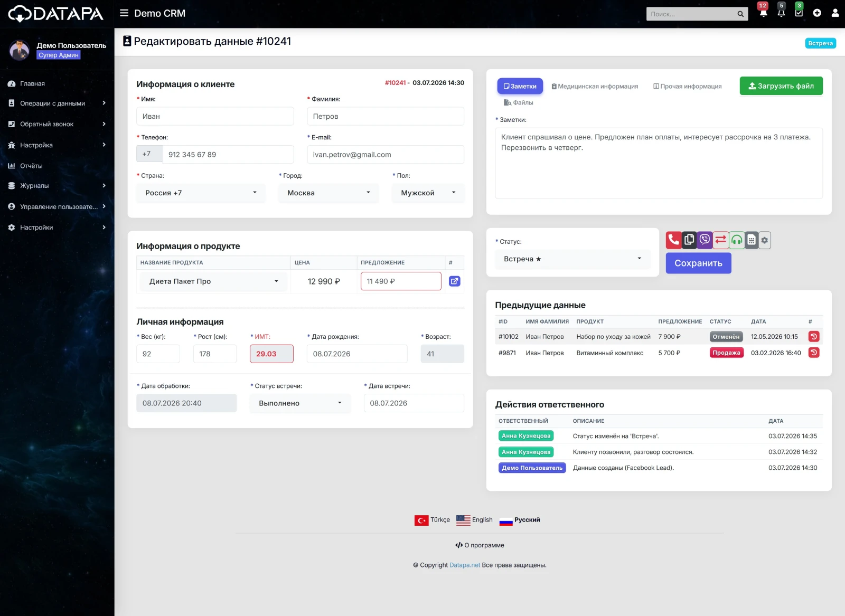Click the Предложение field 11 490 ₽

coord(401,281)
